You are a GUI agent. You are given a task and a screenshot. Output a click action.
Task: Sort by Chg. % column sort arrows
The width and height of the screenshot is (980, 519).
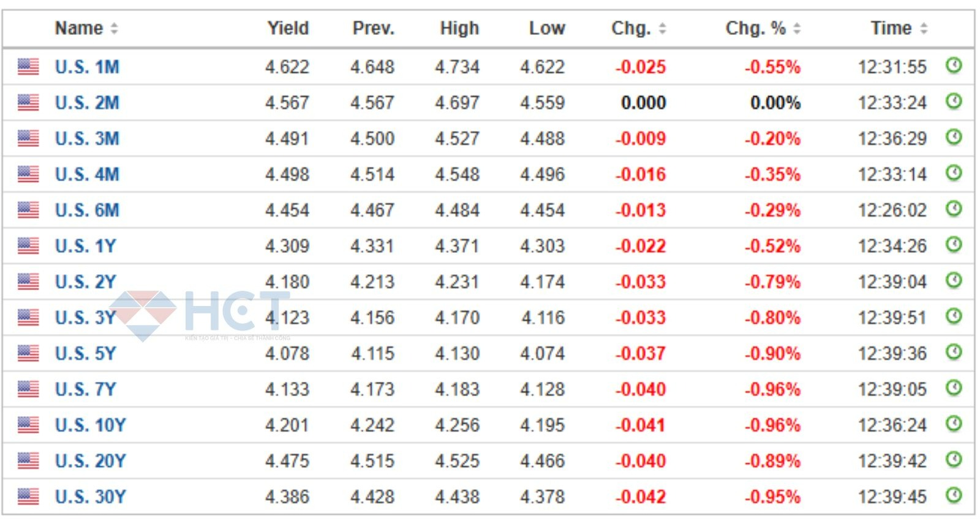pos(797,28)
